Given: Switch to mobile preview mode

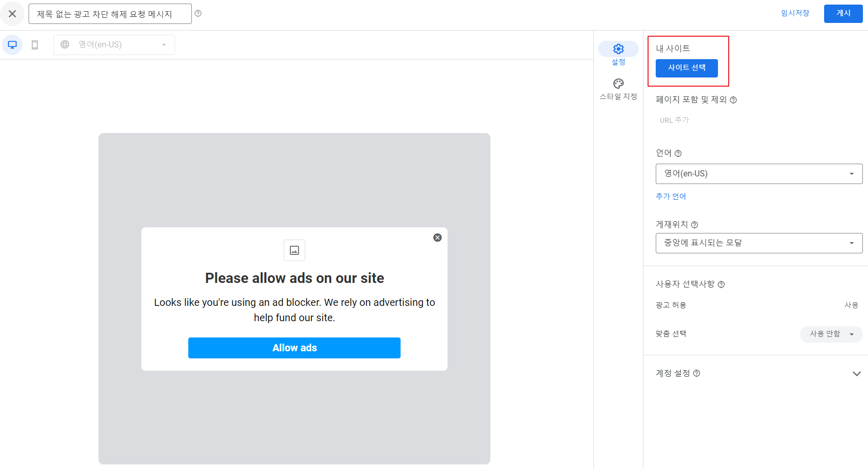Looking at the screenshot, I should point(35,45).
